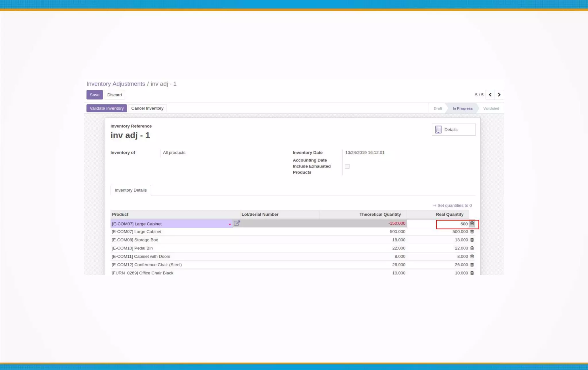588x370 pixels.
Task: Click trash icon for Storage Box row
Action: [472, 240]
